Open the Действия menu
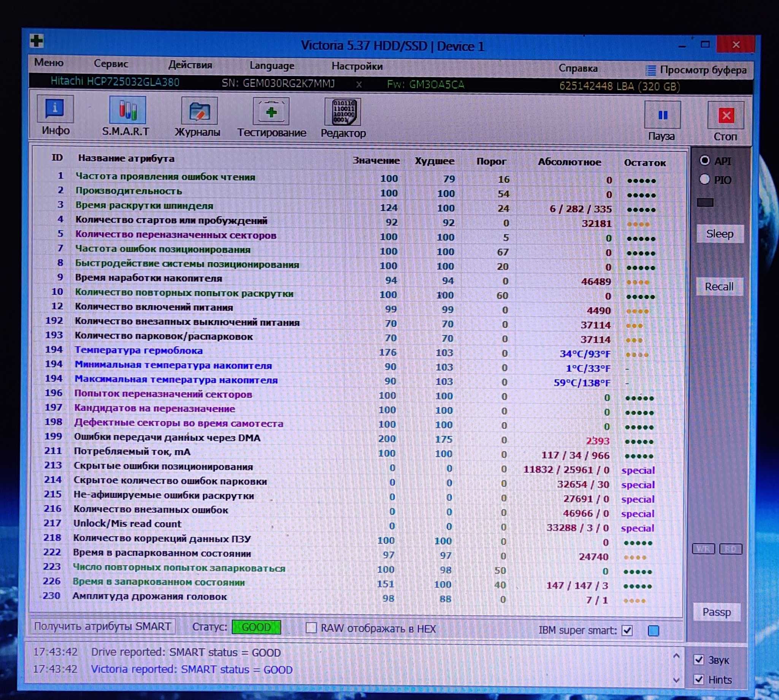The height and width of the screenshot is (700, 779). tap(190, 65)
